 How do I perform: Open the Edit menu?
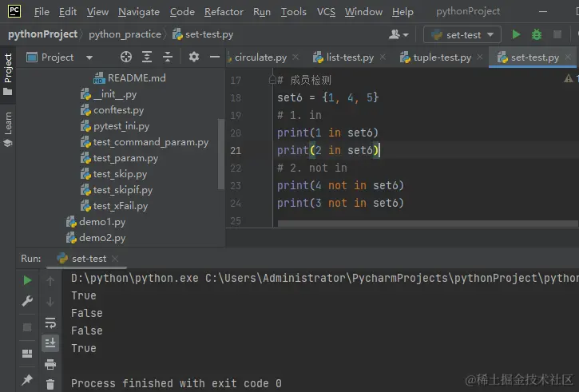point(68,12)
